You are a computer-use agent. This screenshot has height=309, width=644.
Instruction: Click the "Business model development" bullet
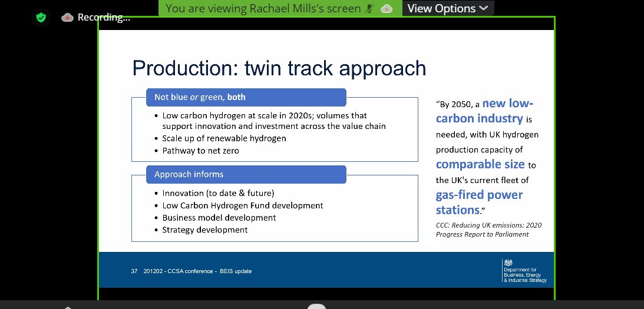[x=219, y=218]
